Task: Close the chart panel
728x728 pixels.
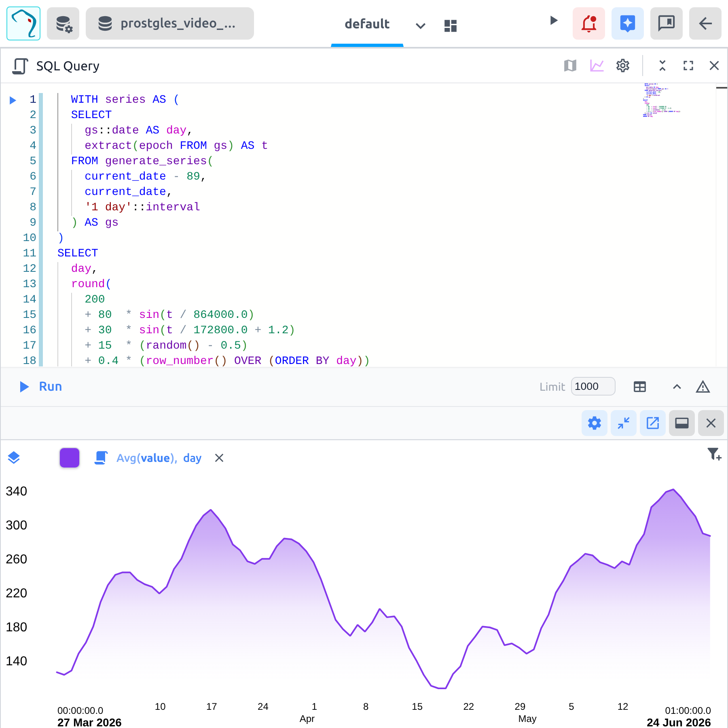Action: (711, 423)
